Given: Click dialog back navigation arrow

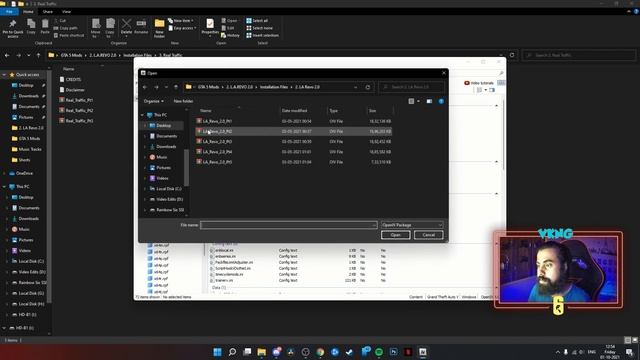Looking at the screenshot, I should (x=145, y=87).
